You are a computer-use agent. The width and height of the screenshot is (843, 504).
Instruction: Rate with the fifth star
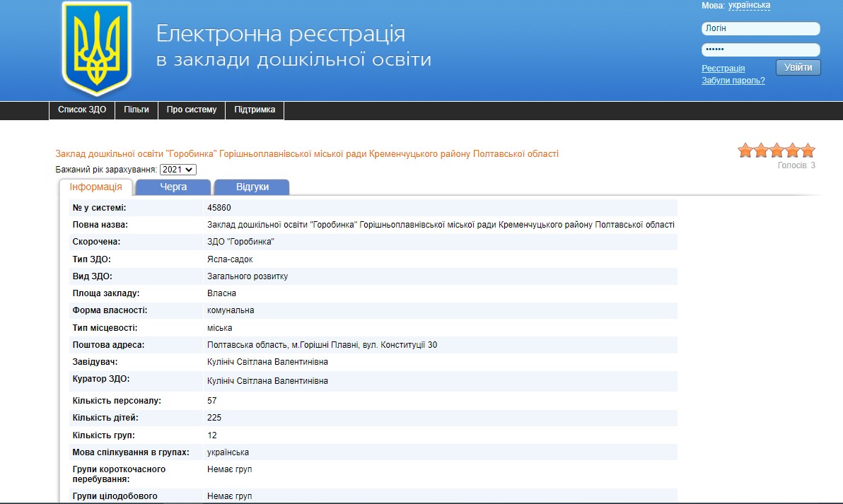[808, 151]
